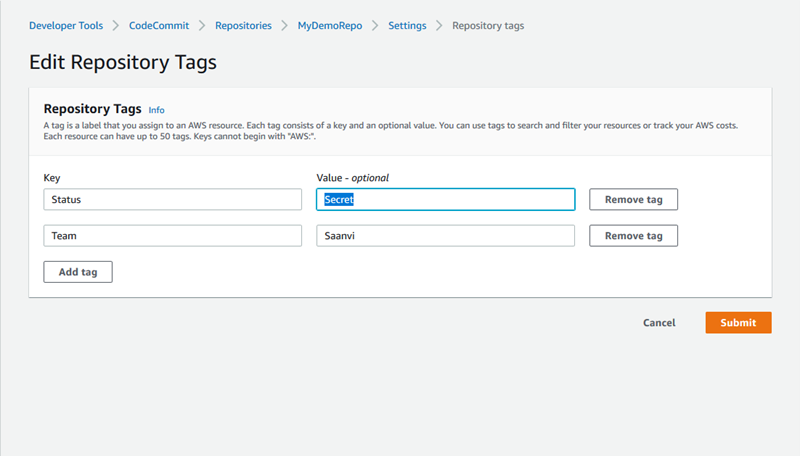Open the Info link beside Repository Tags

point(156,109)
